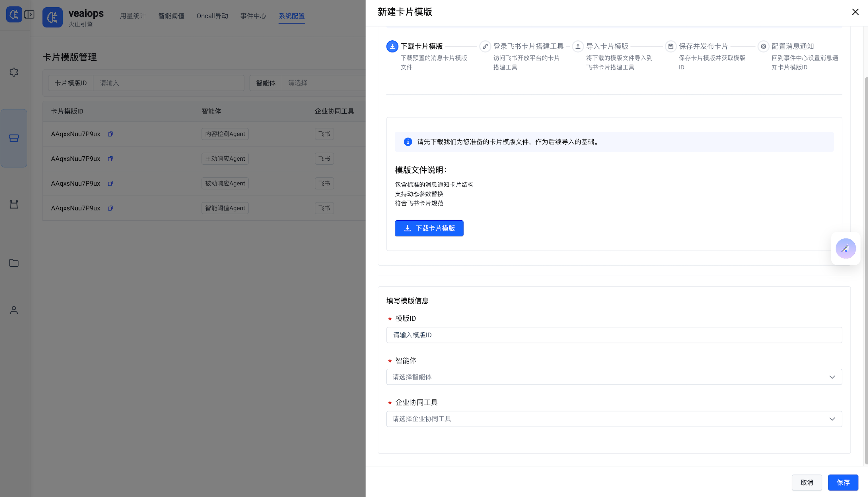
Task: Click the save icon on the 保存并发布卡片 step
Action: tap(671, 46)
